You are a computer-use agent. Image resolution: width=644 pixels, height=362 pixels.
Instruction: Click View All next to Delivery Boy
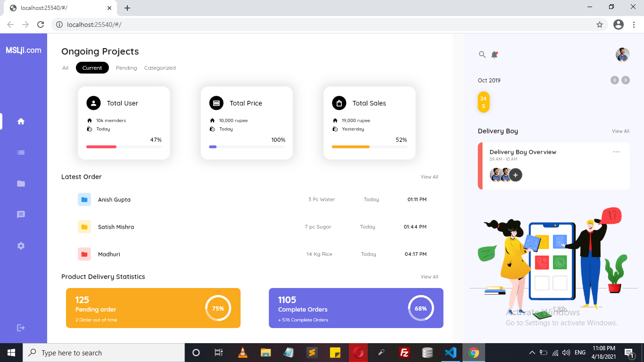click(x=620, y=131)
